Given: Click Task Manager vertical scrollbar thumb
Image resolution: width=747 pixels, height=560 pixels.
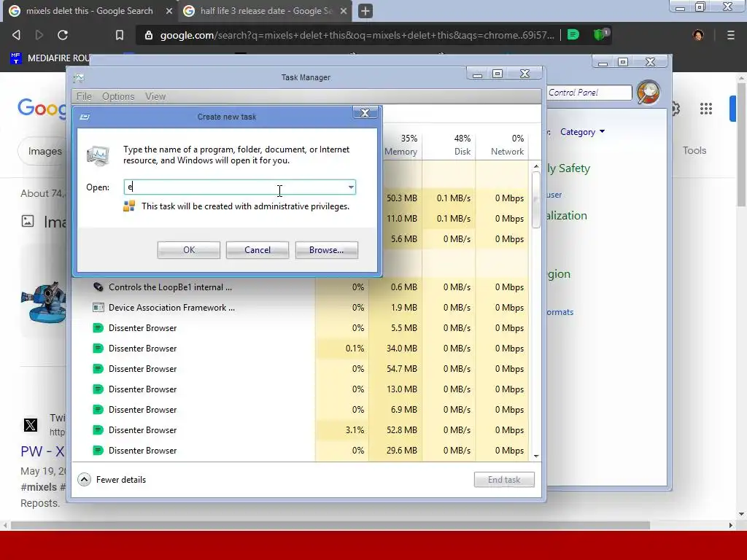Looking at the screenshot, I should point(536,200).
